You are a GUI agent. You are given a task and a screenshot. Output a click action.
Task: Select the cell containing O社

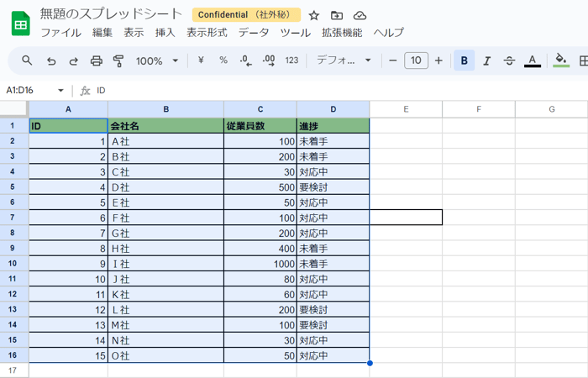point(165,355)
